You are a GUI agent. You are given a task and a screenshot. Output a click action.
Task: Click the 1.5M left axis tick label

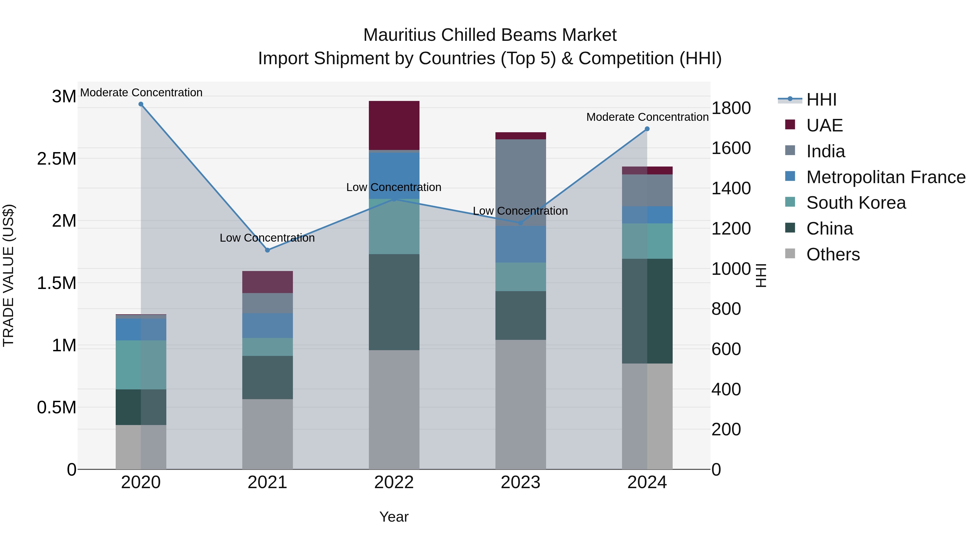(57, 283)
